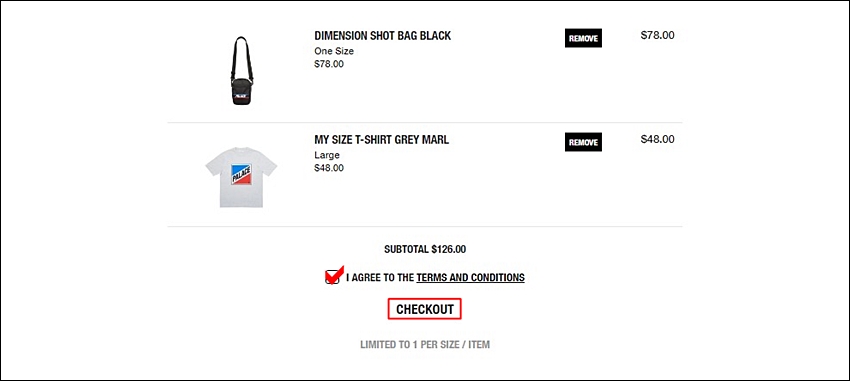The image size is (850, 381).
Task: Remove the Dimension Shot Bag Black from cart
Action: pos(583,38)
